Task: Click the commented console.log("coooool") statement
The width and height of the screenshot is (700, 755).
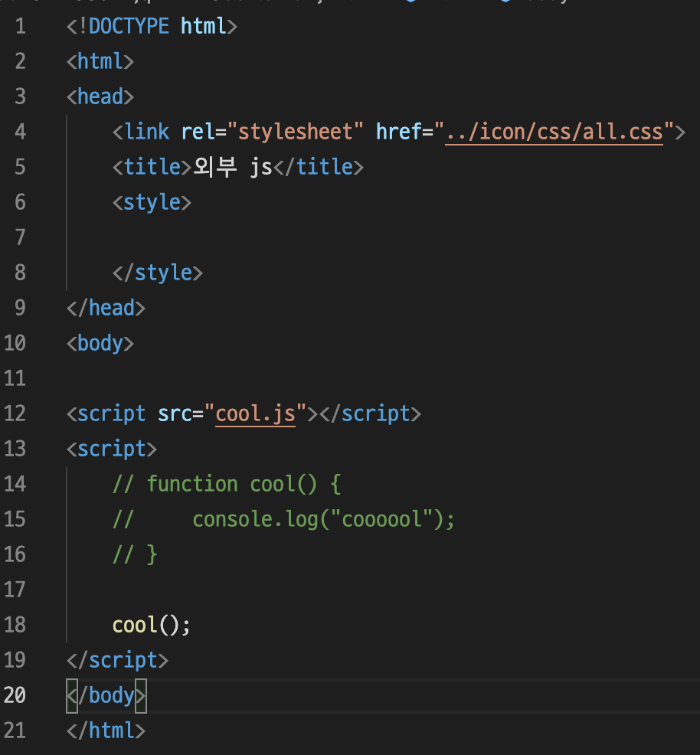Action: coord(323,519)
